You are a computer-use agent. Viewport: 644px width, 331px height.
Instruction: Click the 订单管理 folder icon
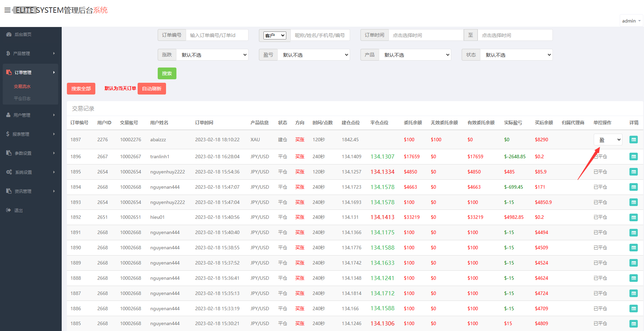pos(9,72)
